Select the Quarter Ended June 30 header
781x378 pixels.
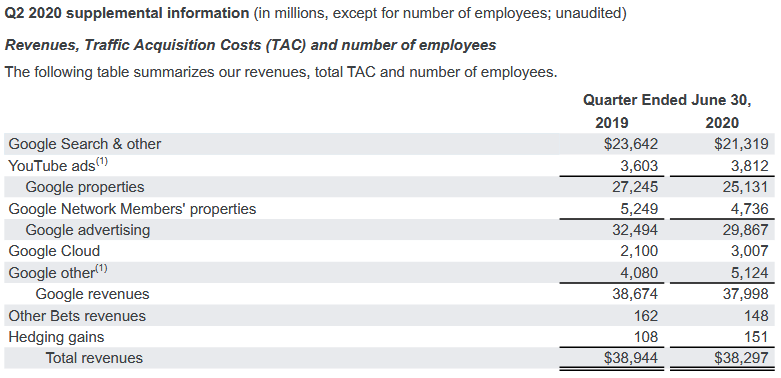click(667, 100)
